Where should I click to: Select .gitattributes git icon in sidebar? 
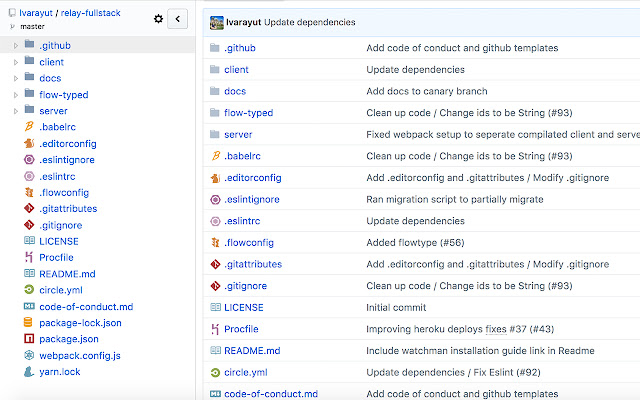pos(29,209)
